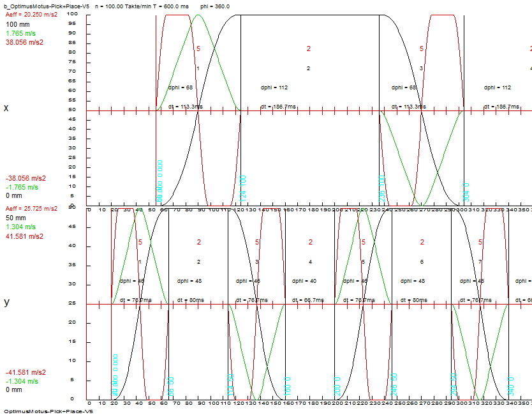This screenshot has width=532, height=415.
Task: Click the cyan '160 0' marker in y plot
Action: [x=288, y=387]
